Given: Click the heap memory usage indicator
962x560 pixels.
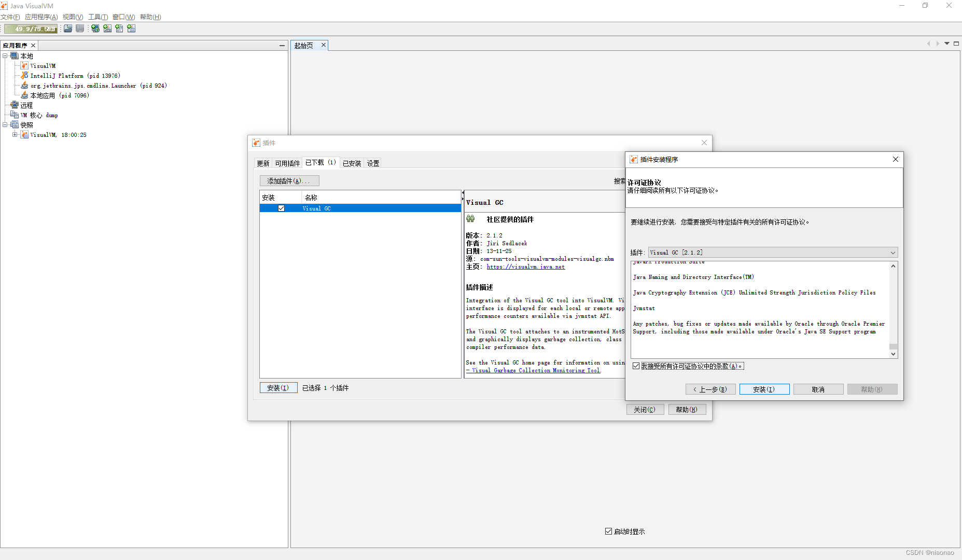Looking at the screenshot, I should tap(31, 29).
